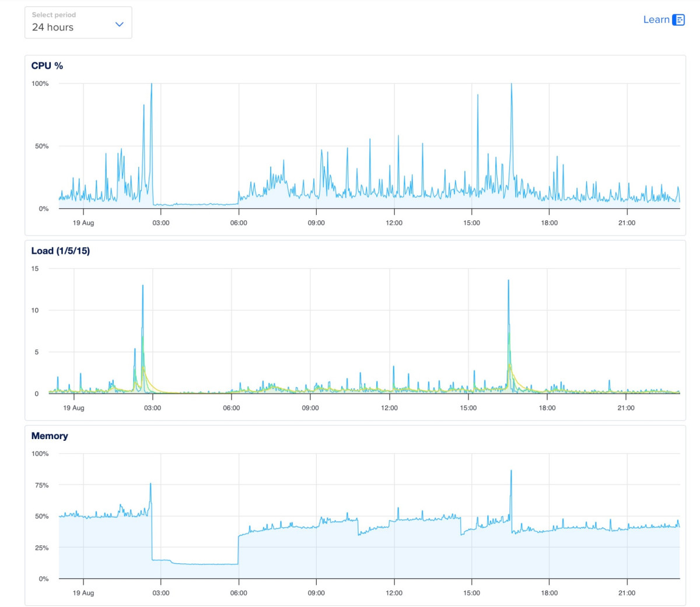Click the tallest spike in the CPU chart
The height and width of the screenshot is (607, 700).
click(x=511, y=85)
